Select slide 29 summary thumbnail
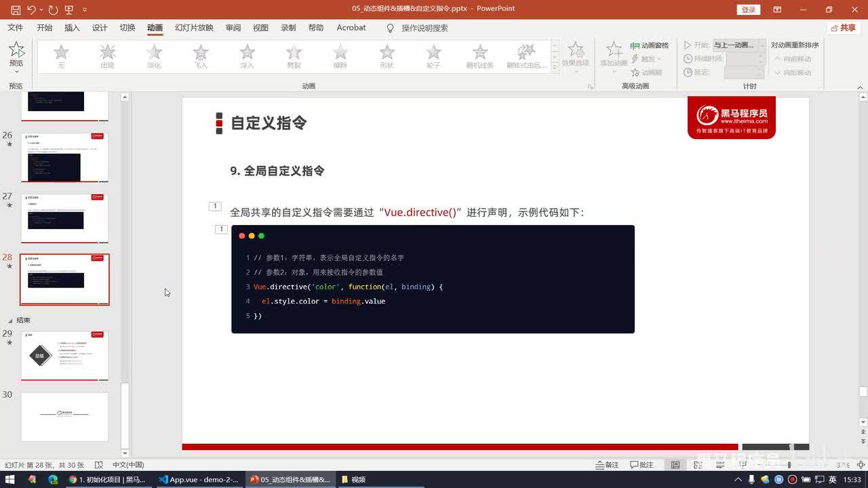868x488 pixels. (64, 355)
